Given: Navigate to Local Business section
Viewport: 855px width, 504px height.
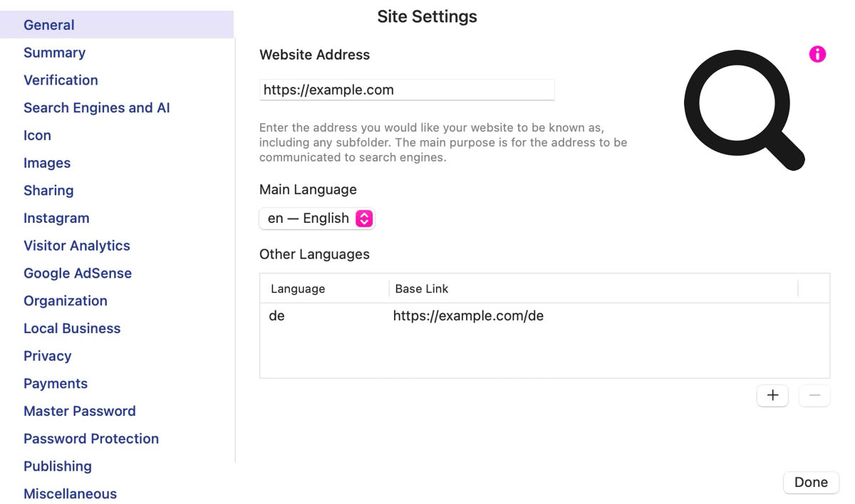Looking at the screenshot, I should click(x=72, y=328).
